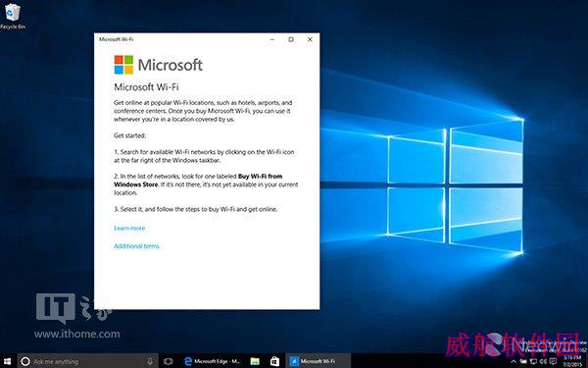Click the network icon in system tray

(x=533, y=361)
